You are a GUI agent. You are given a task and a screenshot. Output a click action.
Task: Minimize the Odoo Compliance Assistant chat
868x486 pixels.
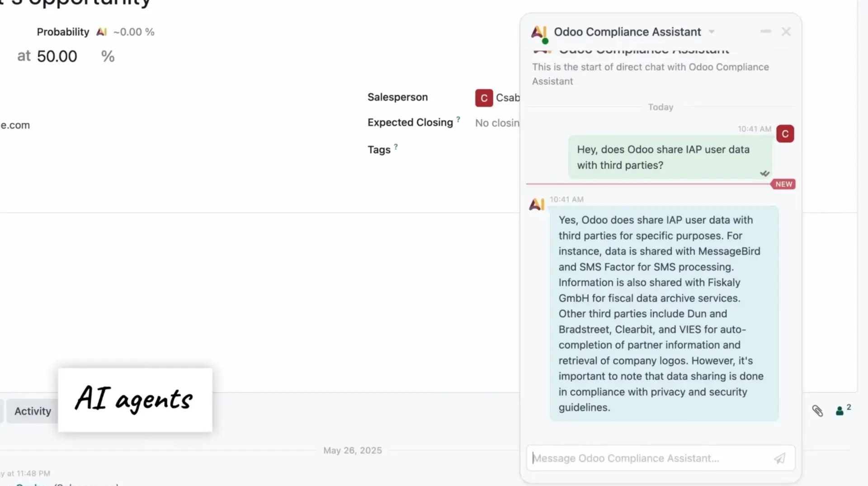(x=765, y=31)
